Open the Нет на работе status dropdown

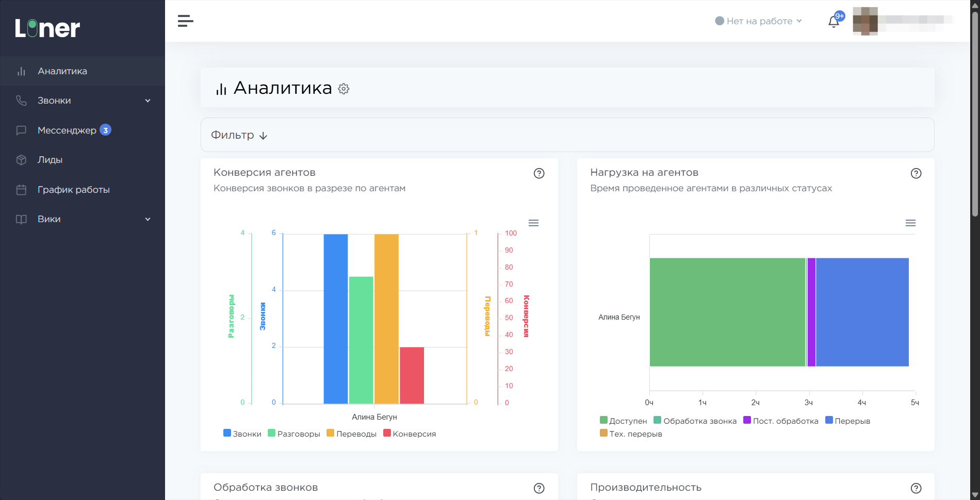click(x=758, y=21)
